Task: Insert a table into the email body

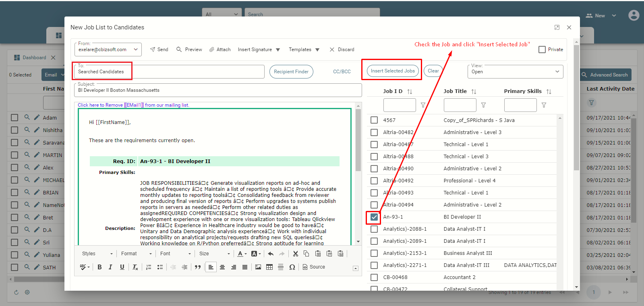Action: [269, 267]
